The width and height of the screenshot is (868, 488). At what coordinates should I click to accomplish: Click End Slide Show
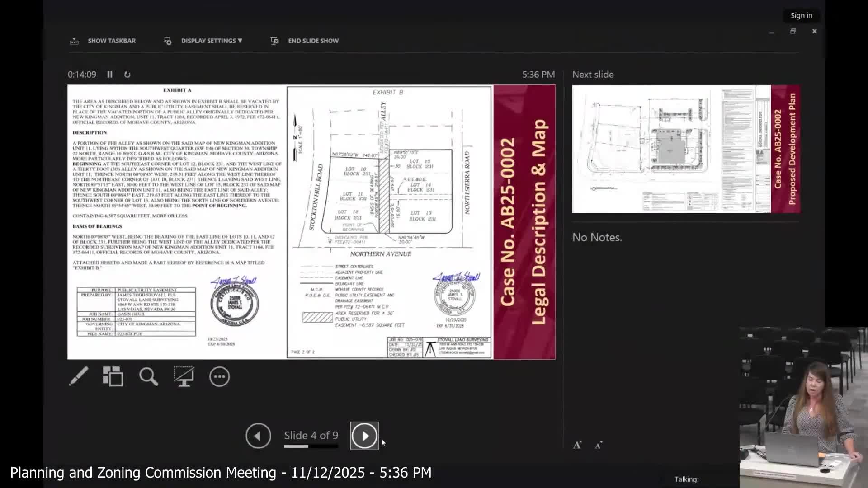click(x=313, y=41)
